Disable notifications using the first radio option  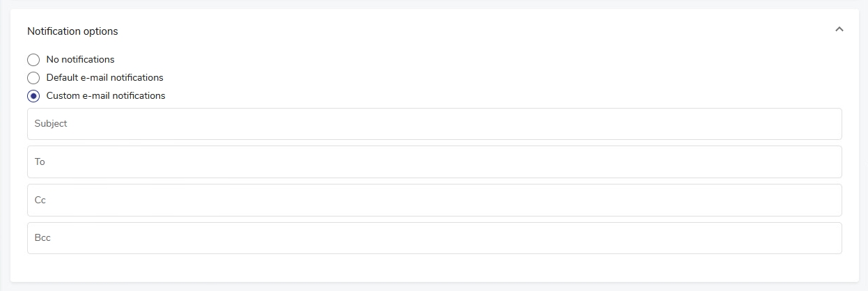click(33, 60)
